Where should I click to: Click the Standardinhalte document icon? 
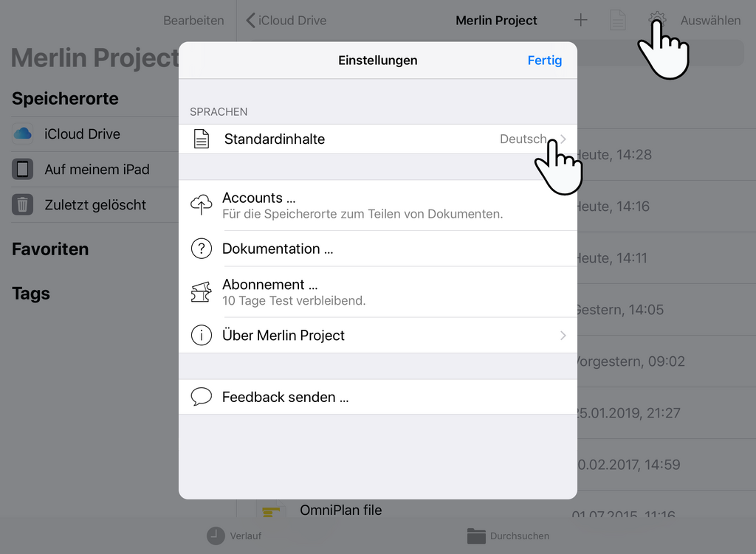[202, 139]
